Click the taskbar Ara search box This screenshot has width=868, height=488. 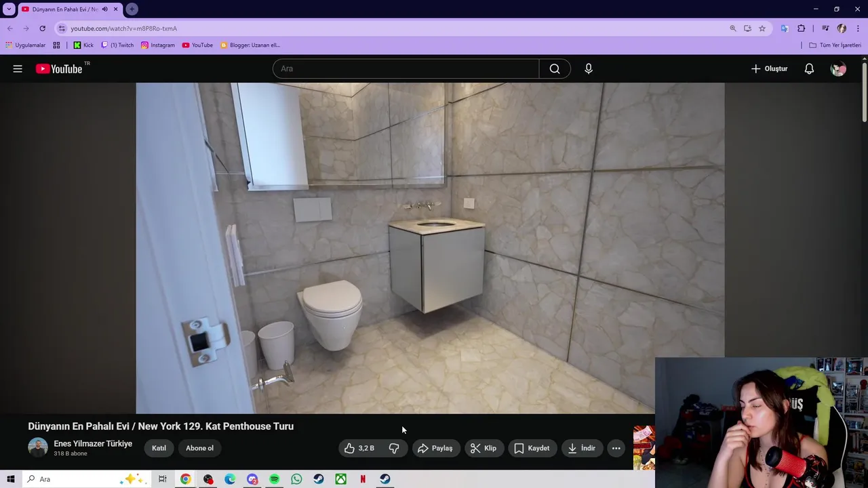coord(85,479)
